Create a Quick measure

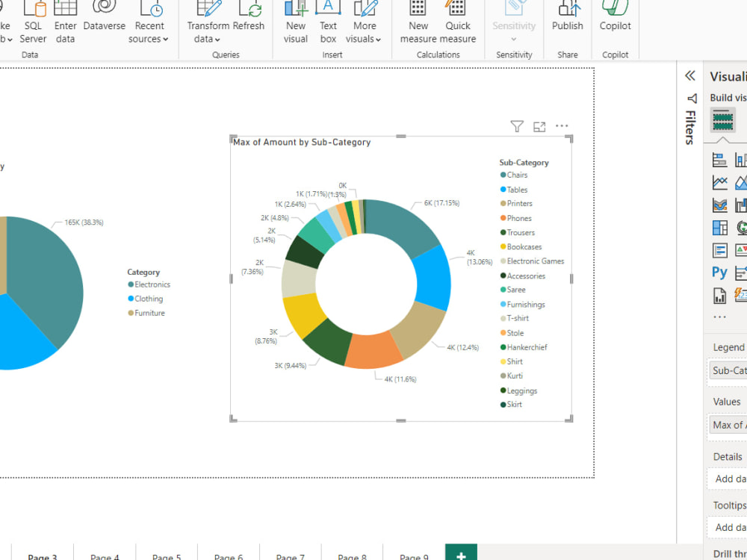[x=457, y=23]
